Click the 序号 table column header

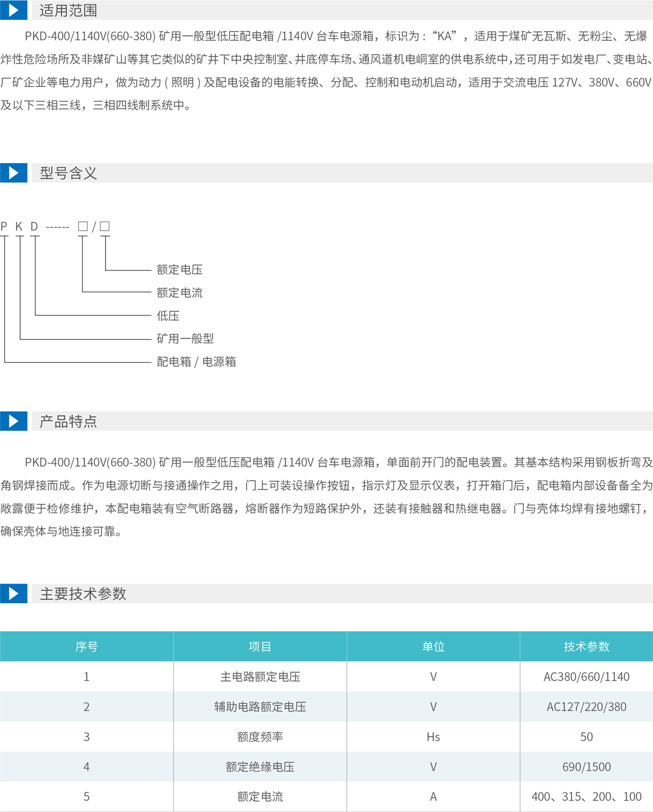point(87,647)
